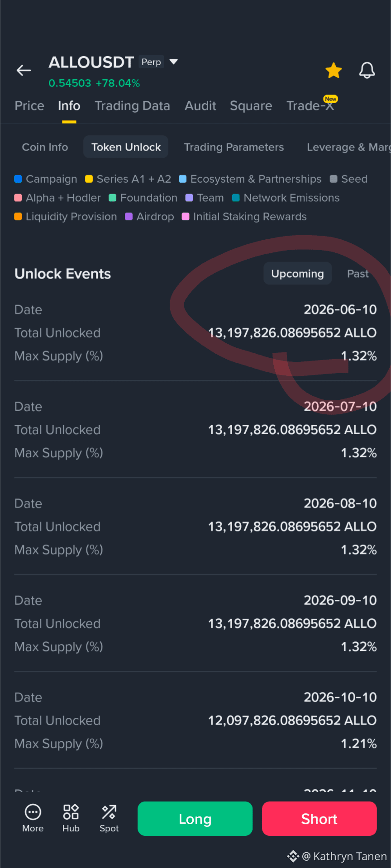Tap the green Long button
The image size is (391, 868).
pyautogui.click(x=195, y=819)
